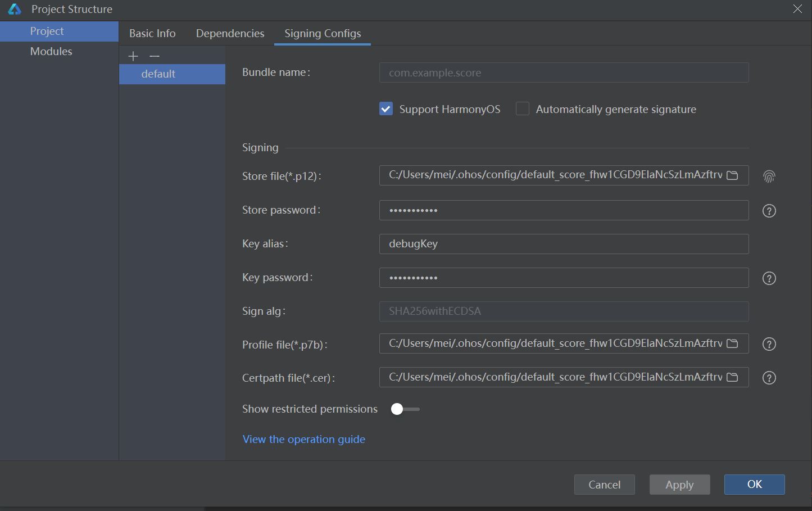Toggle Show restricted permissions switch
This screenshot has width=812, height=511.
click(x=405, y=409)
